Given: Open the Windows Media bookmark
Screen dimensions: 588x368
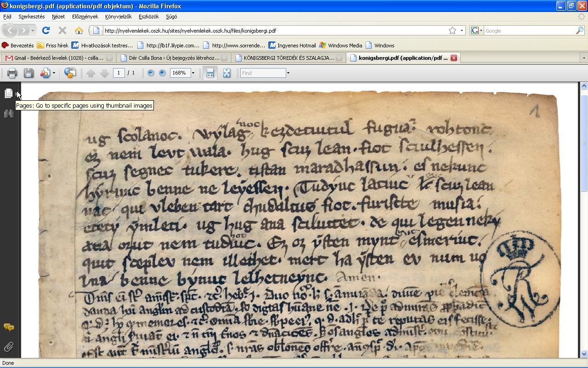Looking at the screenshot, I should [340, 46].
